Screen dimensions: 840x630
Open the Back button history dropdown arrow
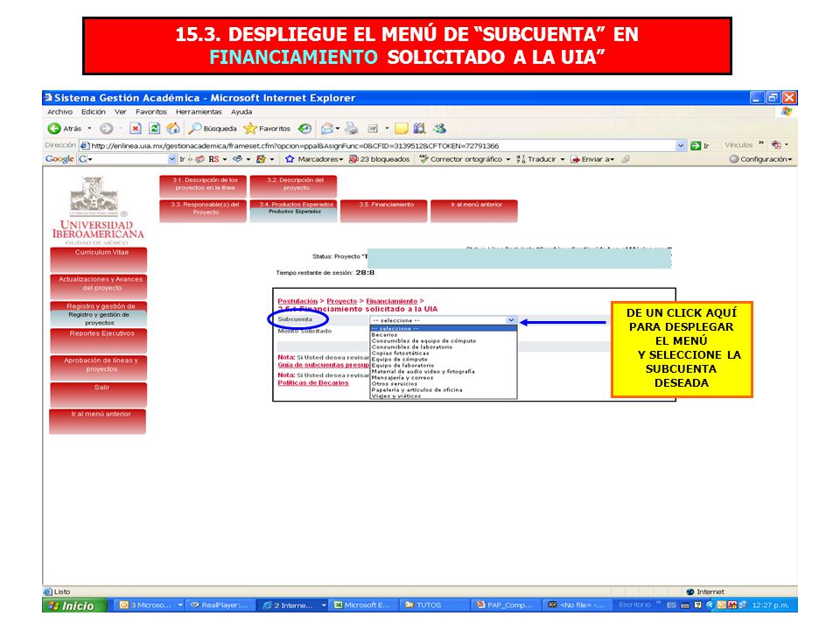[x=89, y=129]
